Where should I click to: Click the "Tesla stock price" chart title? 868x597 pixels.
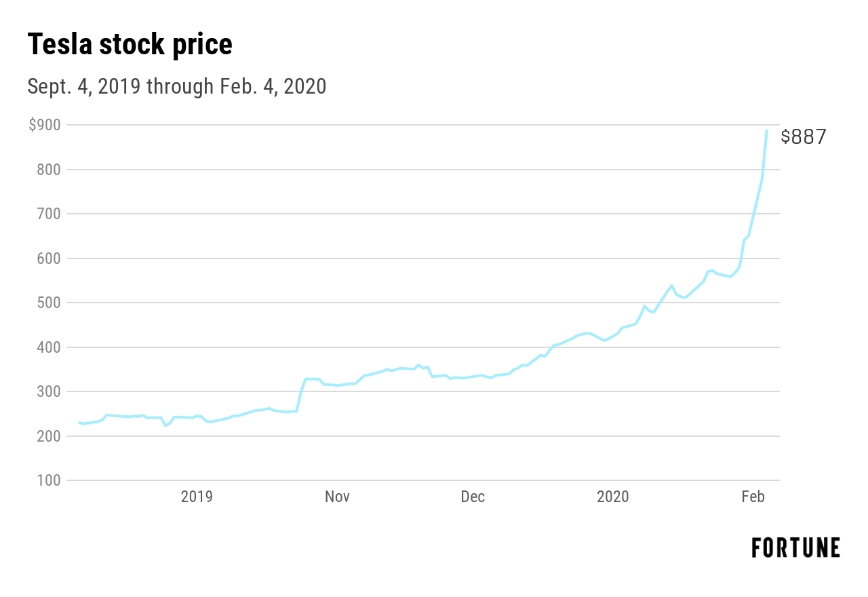(130, 45)
